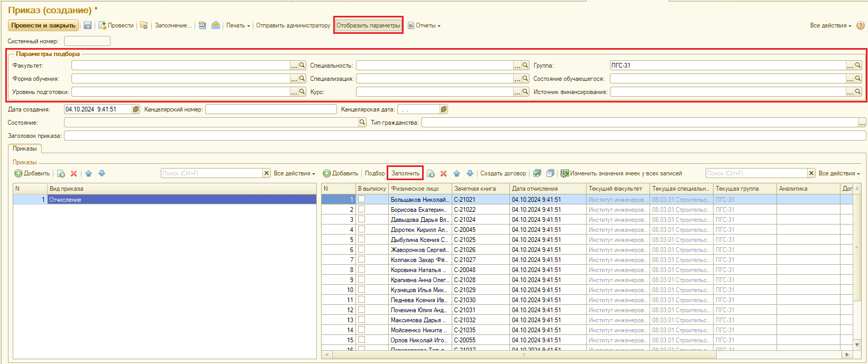
Task: Check В выписку for Борисова Екатерина
Action: 361,209
